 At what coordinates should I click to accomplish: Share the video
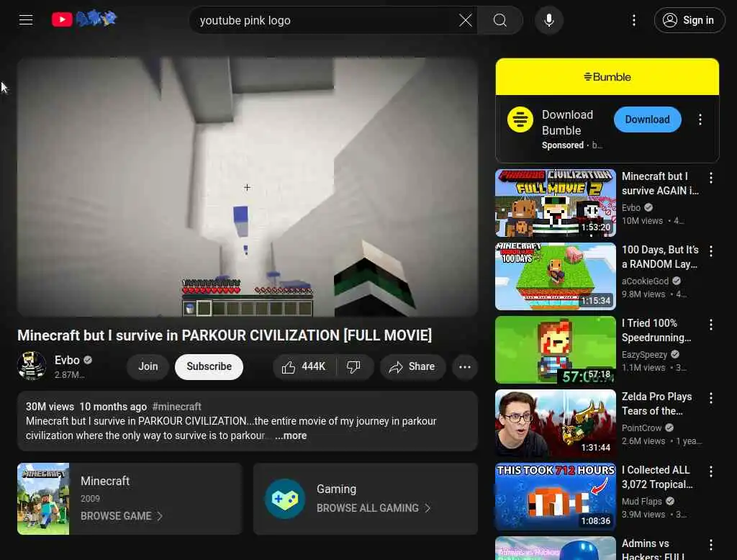pos(412,367)
